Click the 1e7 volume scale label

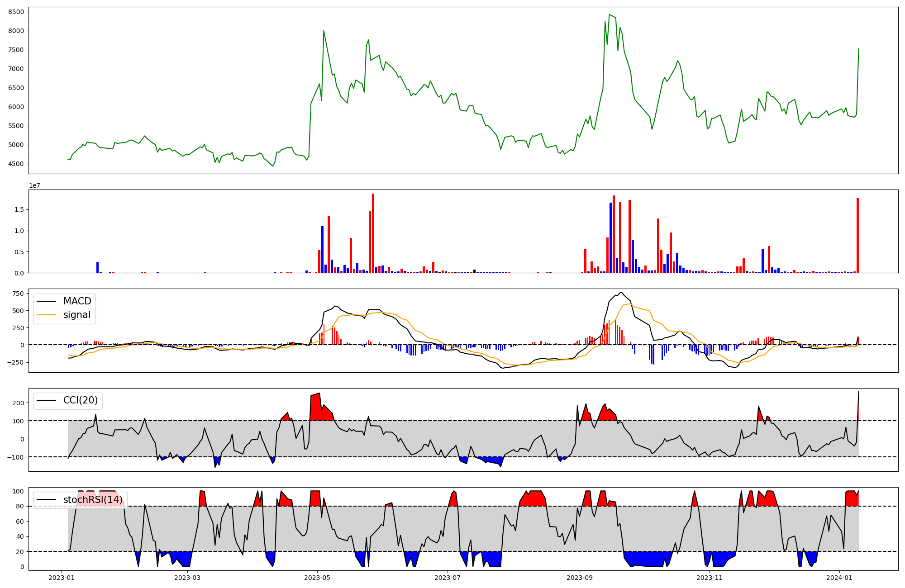pos(34,186)
